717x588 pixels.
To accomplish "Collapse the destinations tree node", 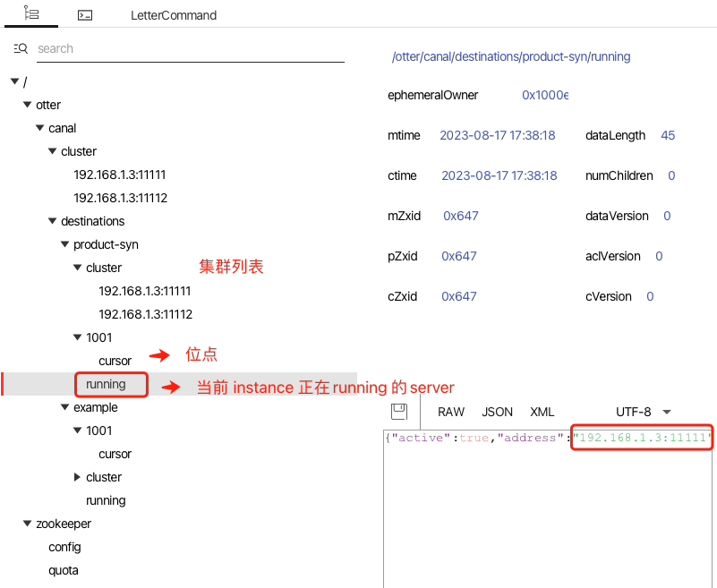I will [52, 221].
